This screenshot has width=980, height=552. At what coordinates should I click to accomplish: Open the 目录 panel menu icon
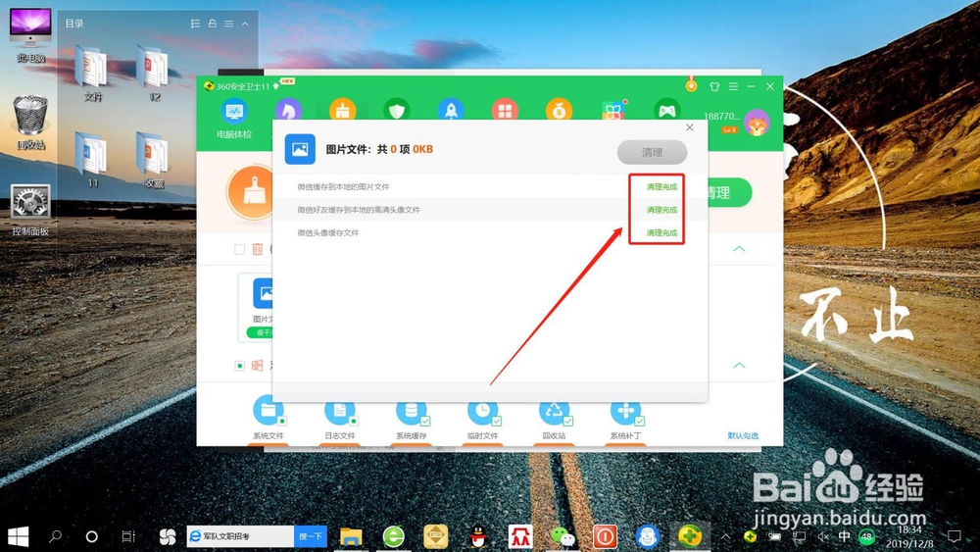pos(228,24)
